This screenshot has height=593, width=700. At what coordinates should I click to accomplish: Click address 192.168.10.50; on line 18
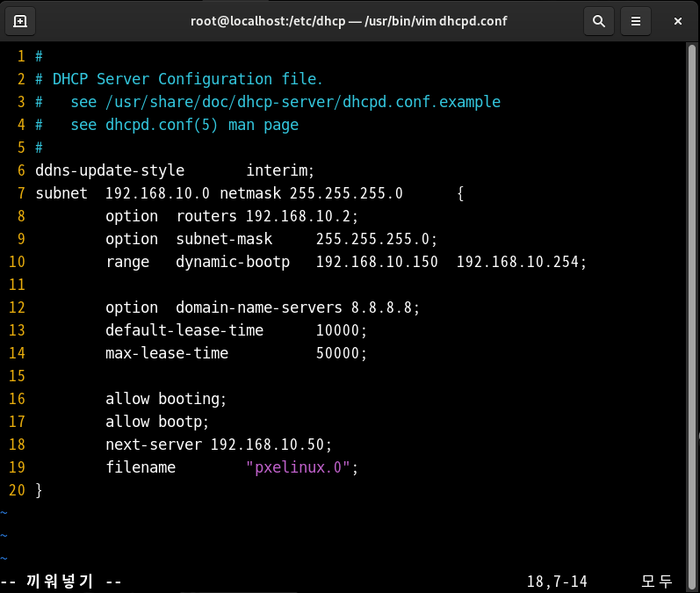click(x=271, y=445)
